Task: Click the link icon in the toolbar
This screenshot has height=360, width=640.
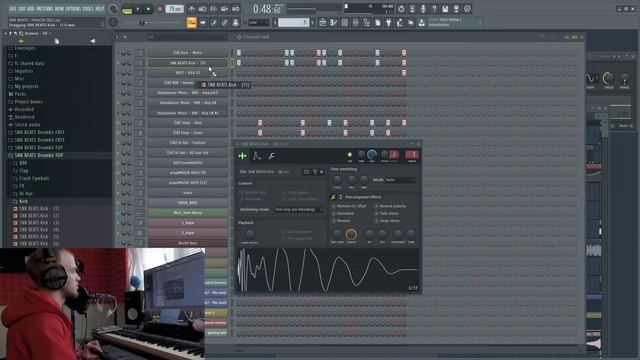Action: pyautogui.click(x=224, y=22)
